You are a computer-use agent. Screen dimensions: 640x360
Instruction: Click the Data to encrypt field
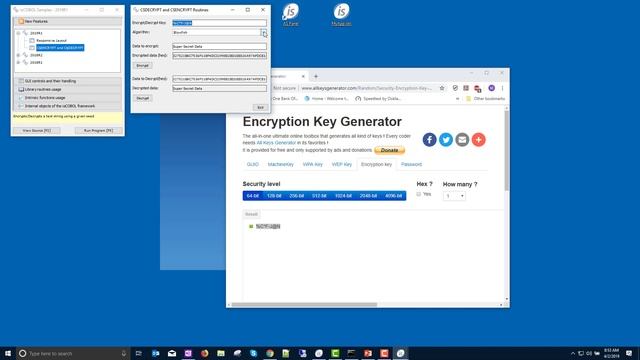219,46
